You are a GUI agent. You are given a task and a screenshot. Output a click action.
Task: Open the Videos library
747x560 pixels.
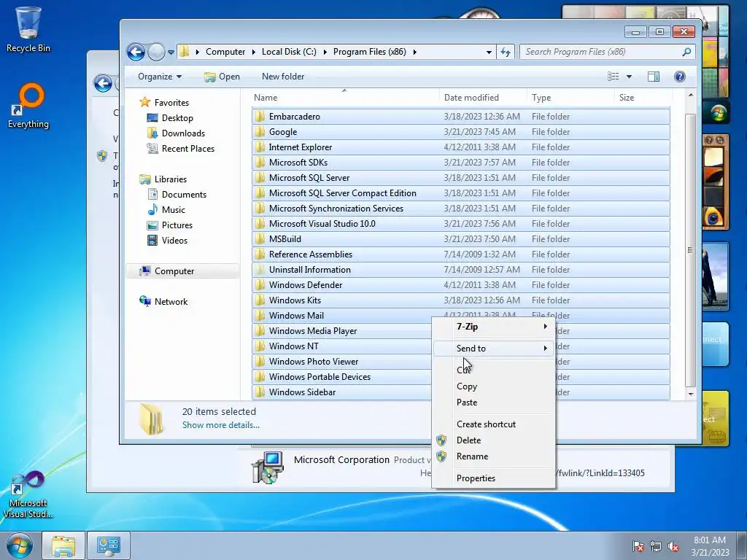pos(167,241)
